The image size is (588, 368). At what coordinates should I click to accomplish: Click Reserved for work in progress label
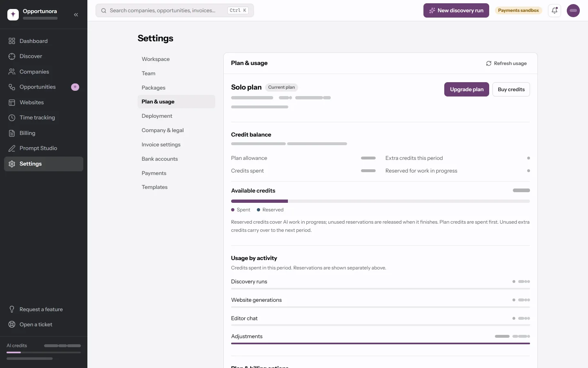tap(421, 171)
